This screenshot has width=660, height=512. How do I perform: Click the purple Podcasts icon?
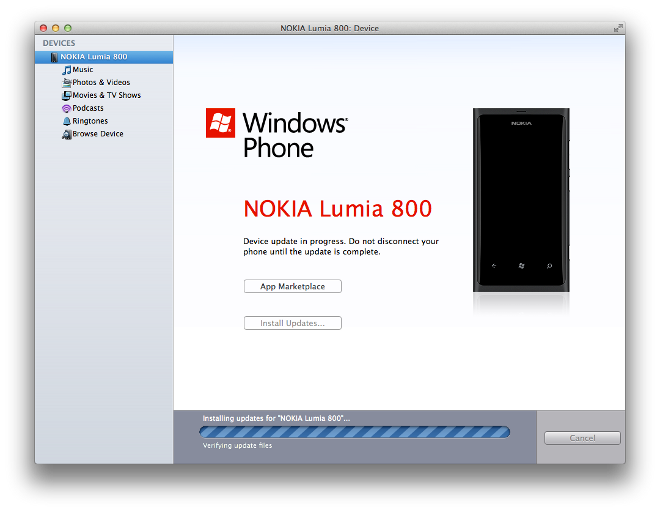coord(67,109)
